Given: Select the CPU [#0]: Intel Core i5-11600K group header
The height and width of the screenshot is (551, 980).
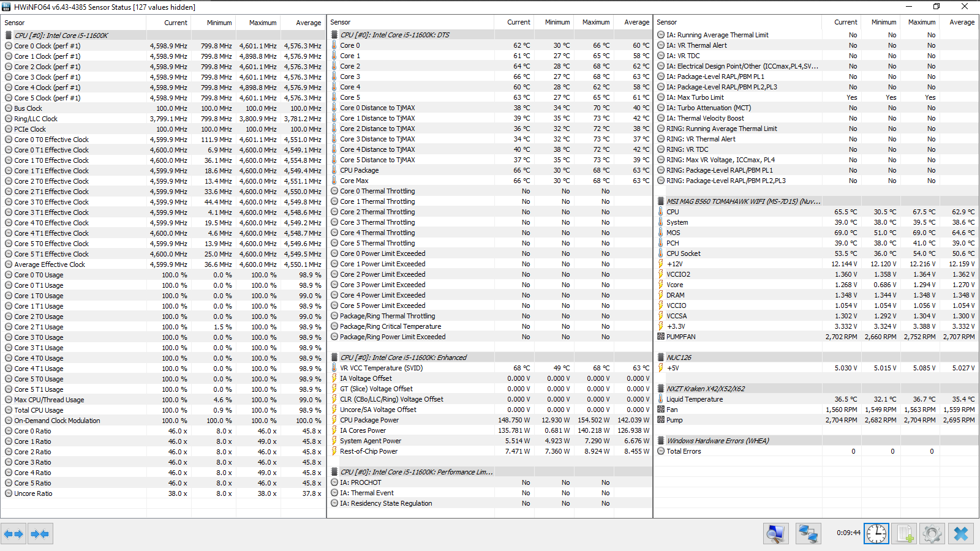Looking at the screenshot, I should [x=164, y=36].
